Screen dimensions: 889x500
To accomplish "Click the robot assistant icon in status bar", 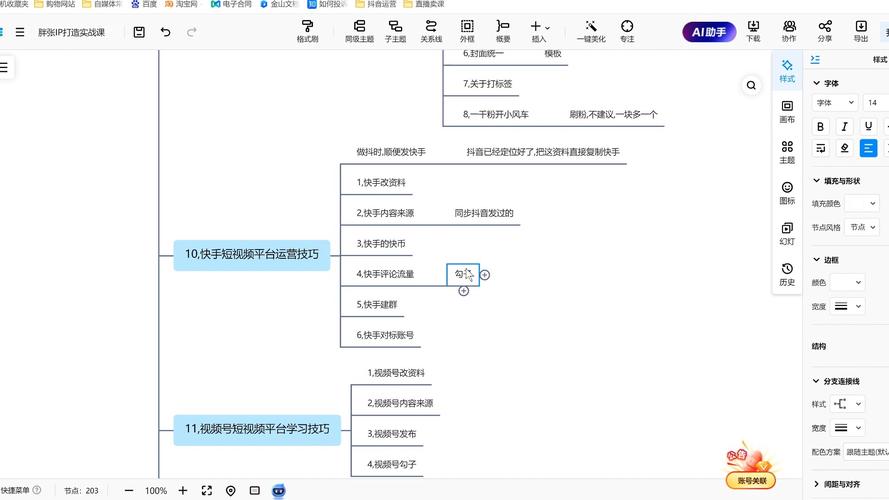I will point(278,491).
